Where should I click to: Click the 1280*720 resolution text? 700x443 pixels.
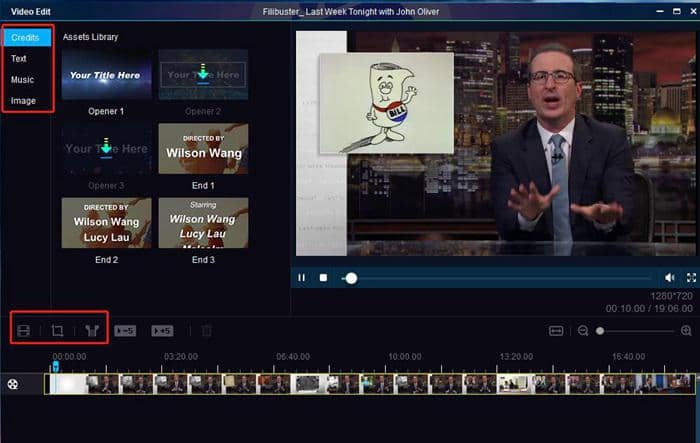[671, 296]
